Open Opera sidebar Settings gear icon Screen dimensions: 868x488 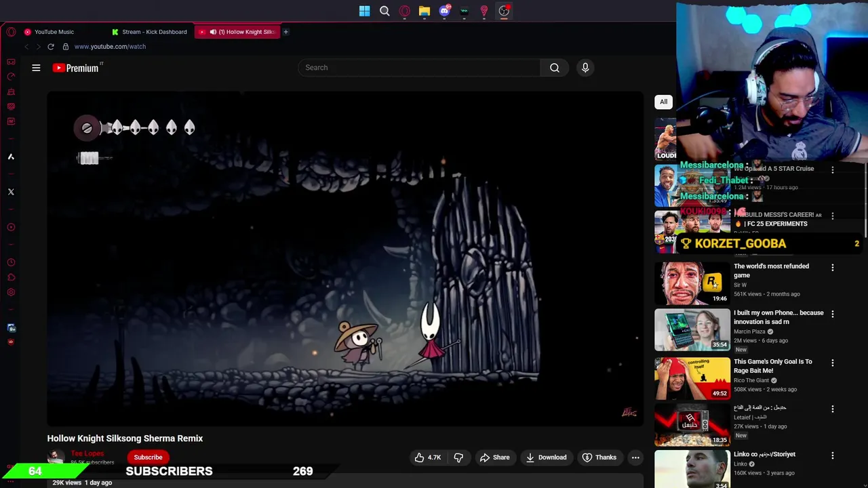point(11,292)
